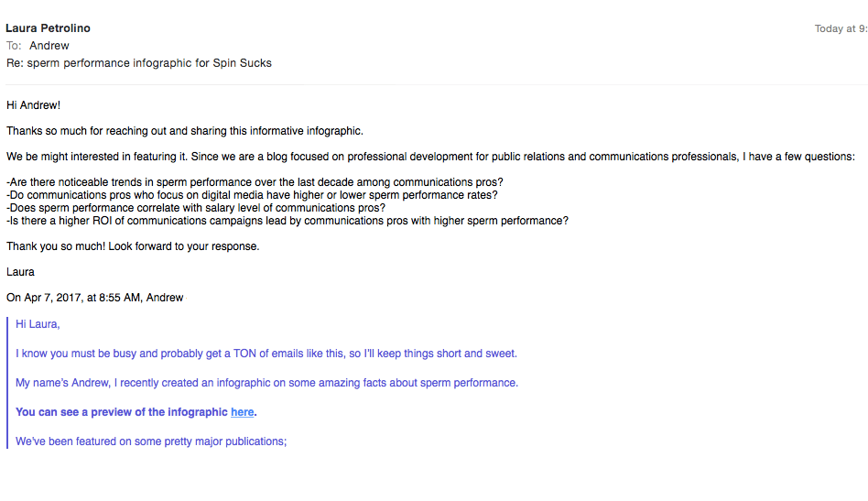This screenshot has width=868, height=501.
Task: Click the question about noticeable trends
Action: pyautogui.click(x=255, y=182)
